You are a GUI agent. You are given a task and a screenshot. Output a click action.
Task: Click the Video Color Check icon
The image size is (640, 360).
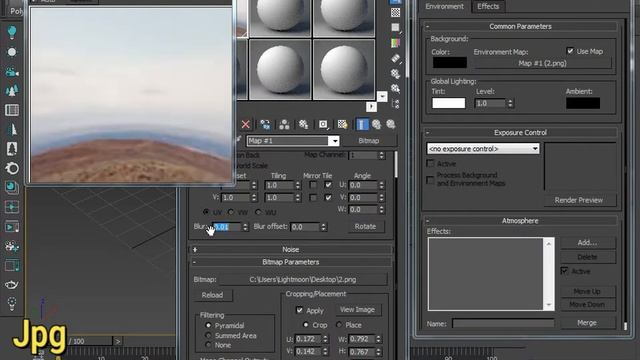(x=395, y=43)
